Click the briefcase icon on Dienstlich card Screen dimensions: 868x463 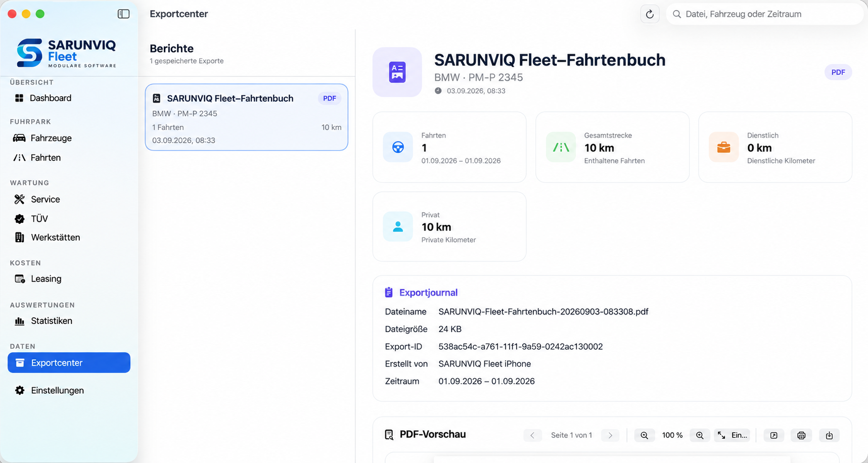pos(723,147)
